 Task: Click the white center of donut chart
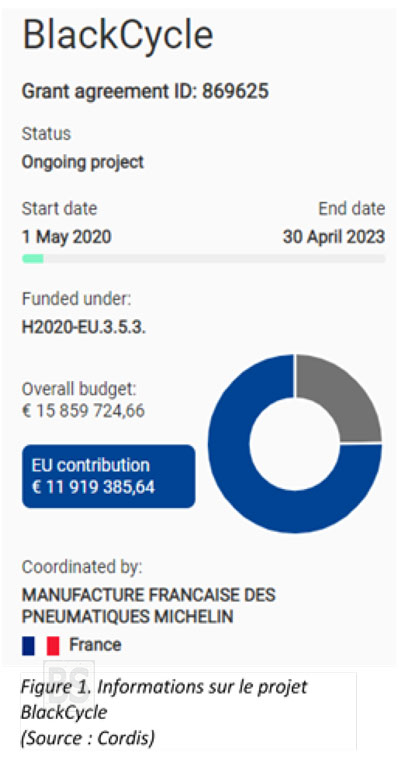coord(295,444)
